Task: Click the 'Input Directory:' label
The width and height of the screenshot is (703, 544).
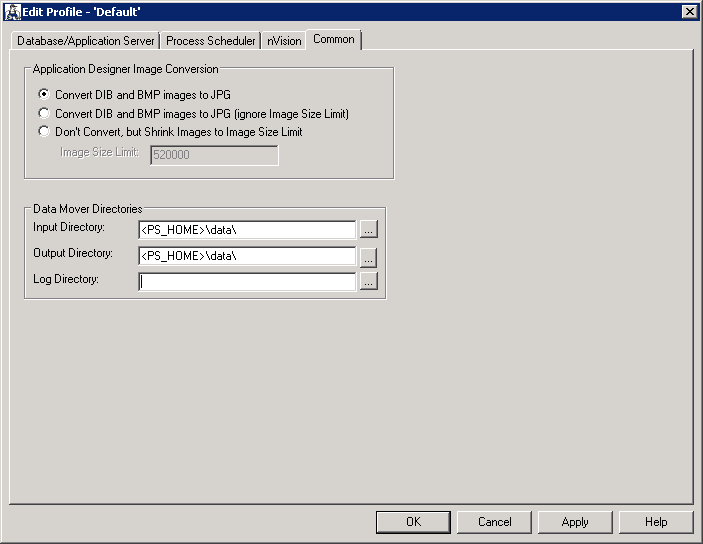Action: pos(69,227)
